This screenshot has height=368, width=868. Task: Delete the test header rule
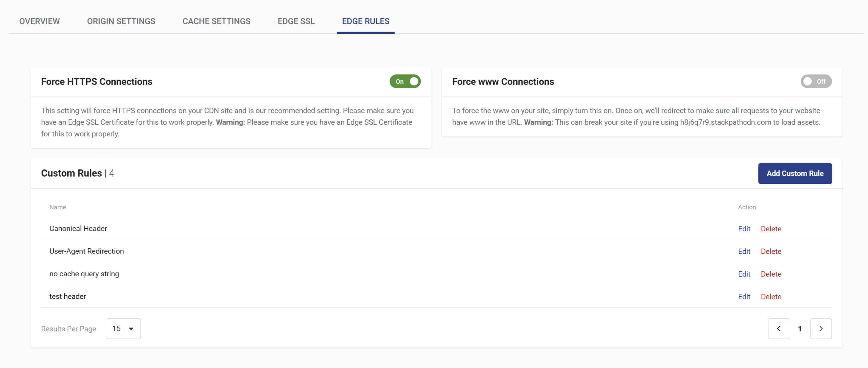click(771, 297)
